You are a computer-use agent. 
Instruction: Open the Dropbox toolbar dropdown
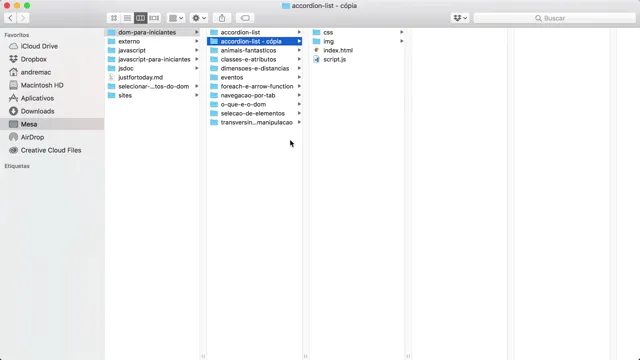pos(460,18)
